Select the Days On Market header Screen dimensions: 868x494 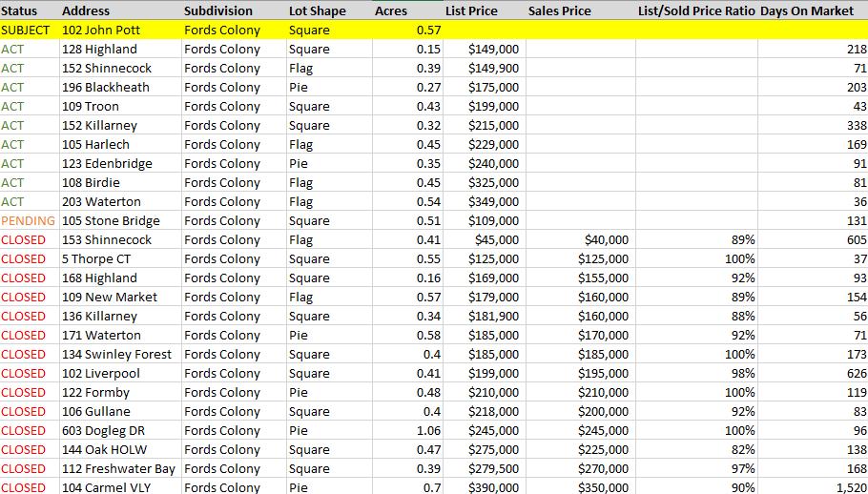814,10
